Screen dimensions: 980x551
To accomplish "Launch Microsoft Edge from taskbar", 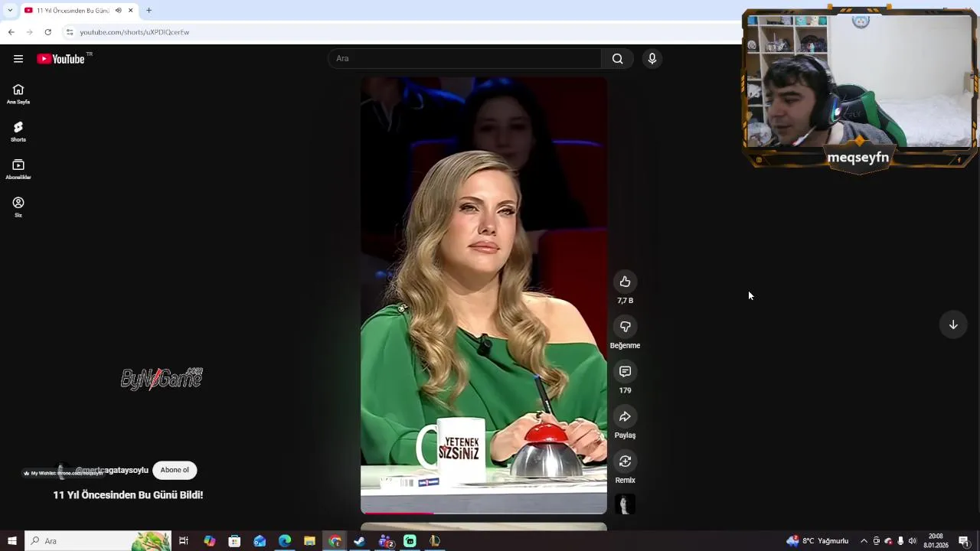I will click(x=285, y=541).
